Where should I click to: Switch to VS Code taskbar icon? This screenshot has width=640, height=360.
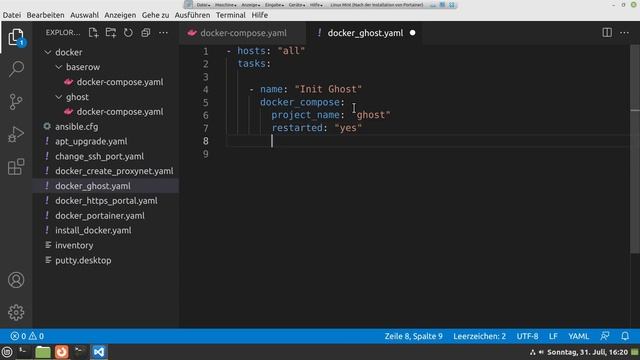pos(99,352)
